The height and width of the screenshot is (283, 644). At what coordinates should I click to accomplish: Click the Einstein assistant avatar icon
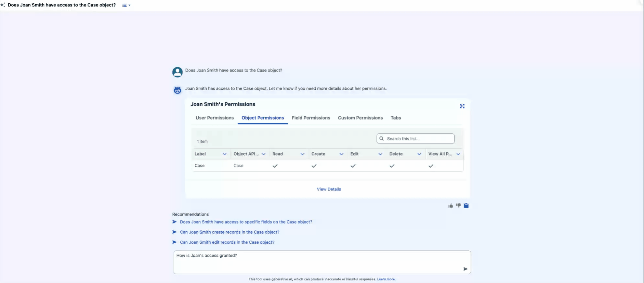coord(177,90)
